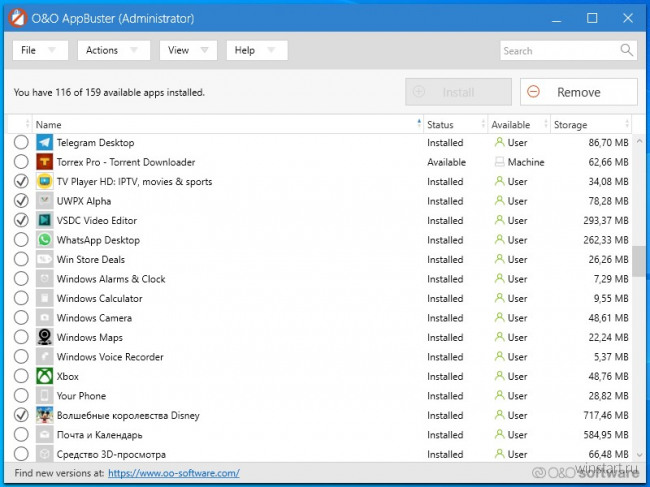Click the scrollbar down arrow

(640, 455)
